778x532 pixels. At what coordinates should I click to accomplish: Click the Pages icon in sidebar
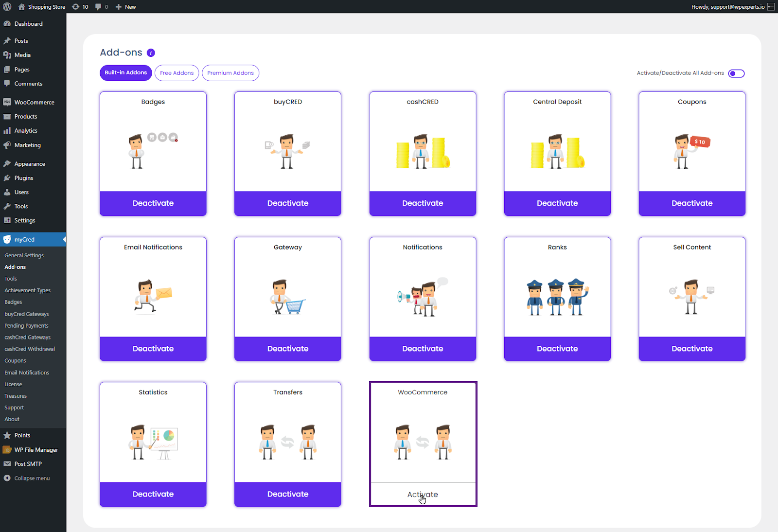click(7, 70)
